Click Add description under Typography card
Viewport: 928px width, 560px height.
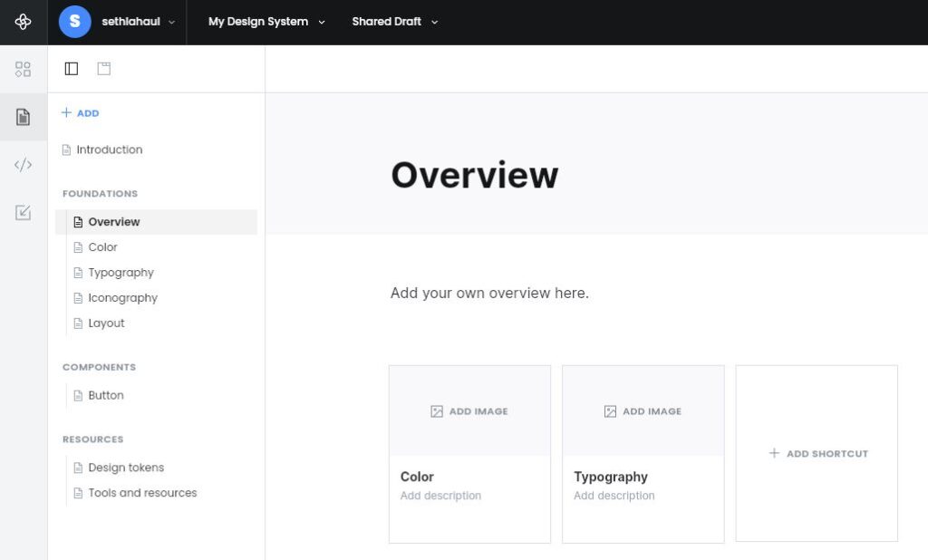click(x=614, y=496)
